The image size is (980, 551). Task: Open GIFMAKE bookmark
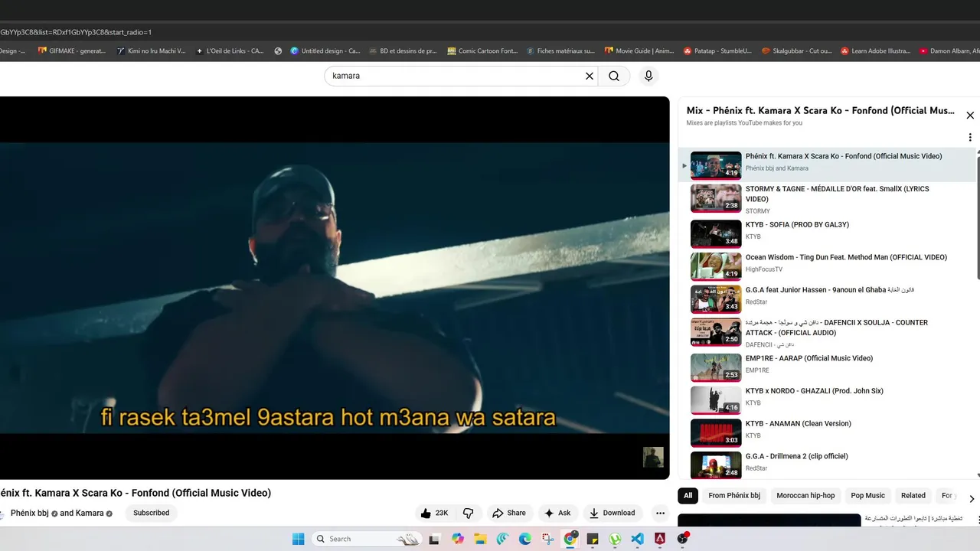[71, 51]
